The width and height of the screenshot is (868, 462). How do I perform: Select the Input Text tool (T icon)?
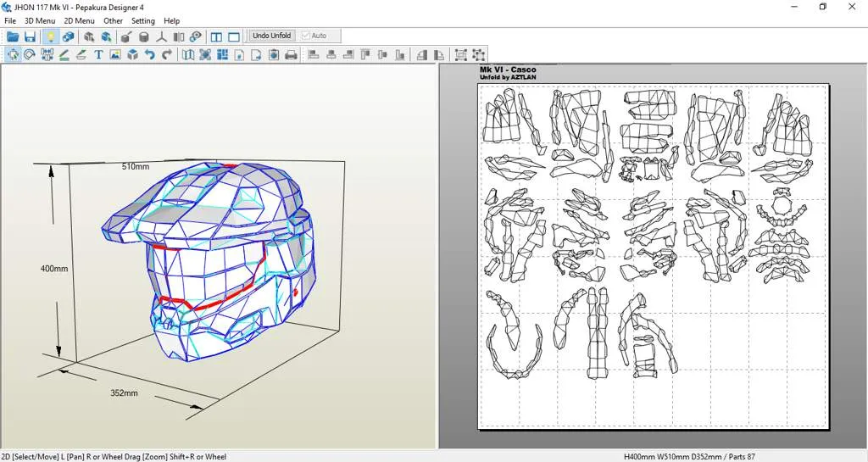[98, 55]
